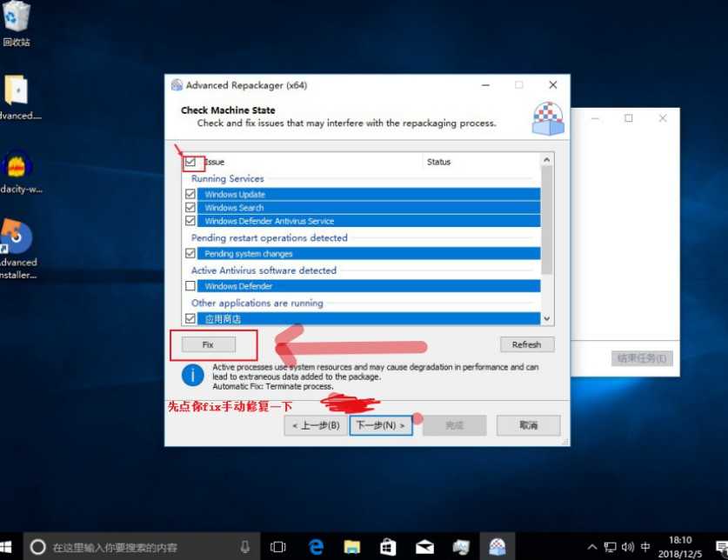Viewport: 728px width, 560px height.
Task: Switch the 中 input method indicator
Action: pos(645,547)
